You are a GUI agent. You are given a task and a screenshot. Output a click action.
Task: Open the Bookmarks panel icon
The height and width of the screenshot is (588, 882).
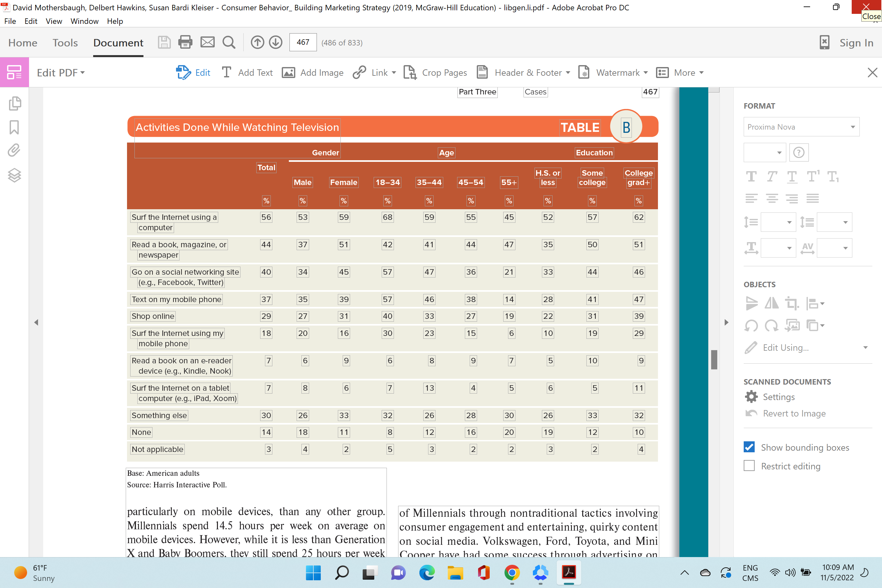[x=14, y=127]
